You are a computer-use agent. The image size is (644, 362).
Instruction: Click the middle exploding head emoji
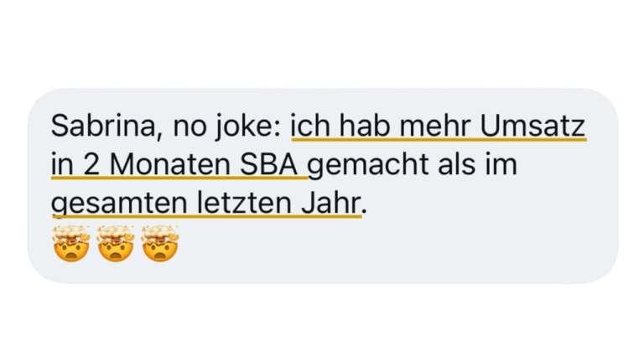(116, 243)
